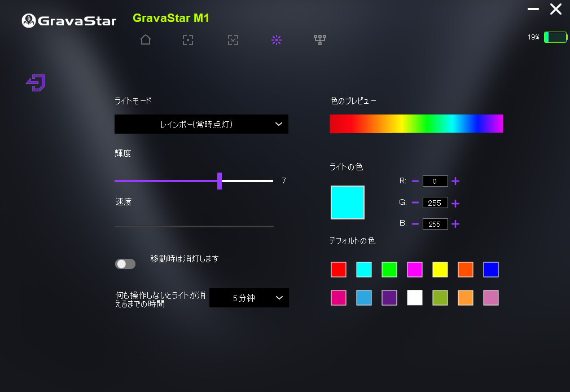Open the network tree tab icon
Screen dimensions: 570x392
[x=320, y=39]
